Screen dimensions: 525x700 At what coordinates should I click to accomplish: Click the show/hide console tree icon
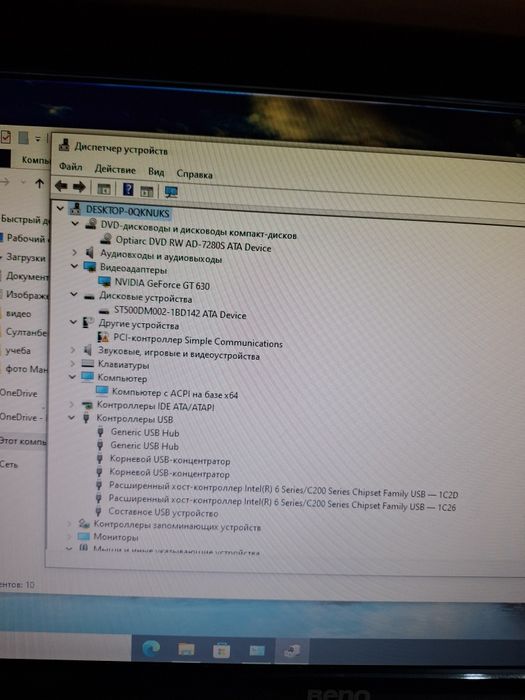pyautogui.click(x=104, y=189)
